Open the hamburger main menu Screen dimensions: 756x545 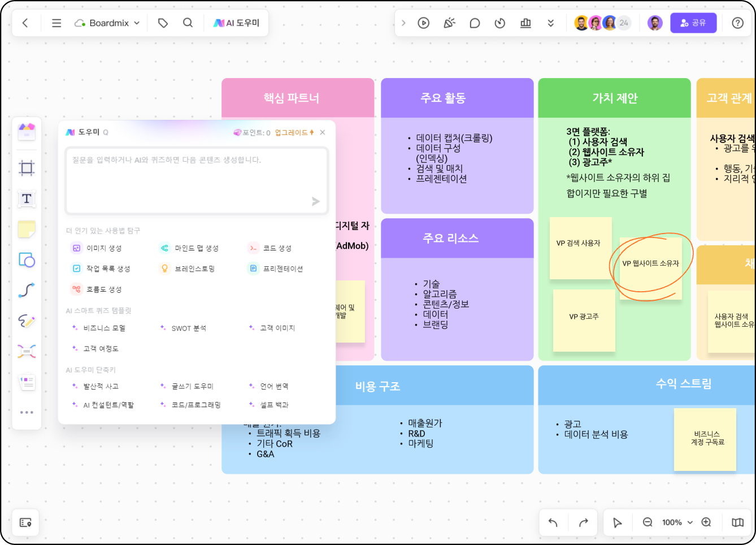(x=57, y=23)
